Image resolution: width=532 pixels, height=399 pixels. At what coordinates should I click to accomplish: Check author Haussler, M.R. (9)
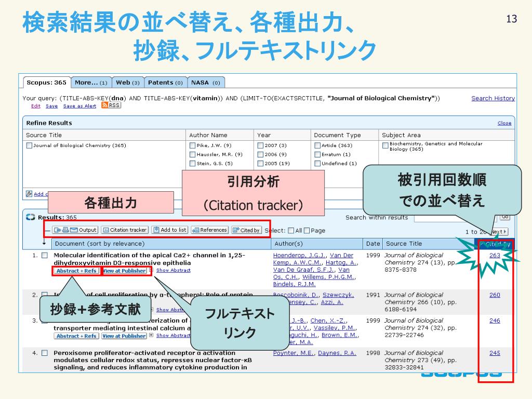click(192, 155)
